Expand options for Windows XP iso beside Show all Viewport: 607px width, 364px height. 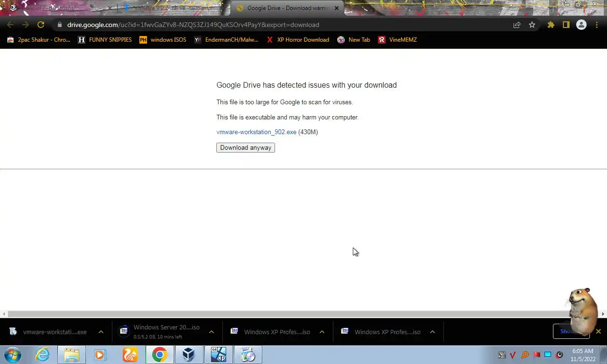click(432, 332)
